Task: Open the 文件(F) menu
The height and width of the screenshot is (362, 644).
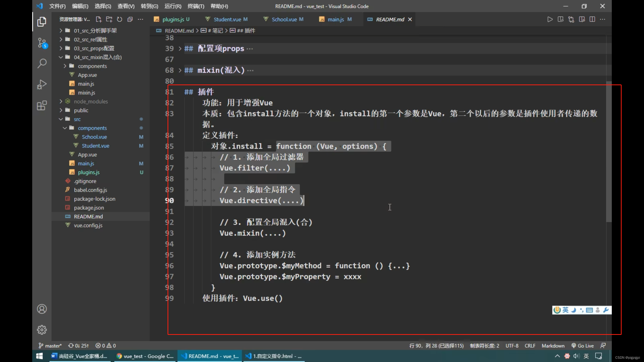Action: point(57,6)
